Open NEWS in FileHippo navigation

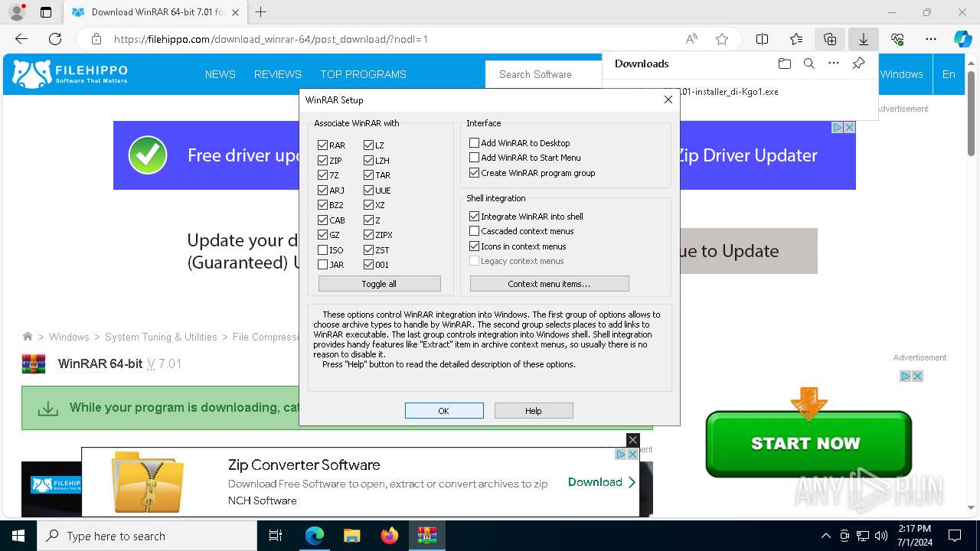coord(220,74)
